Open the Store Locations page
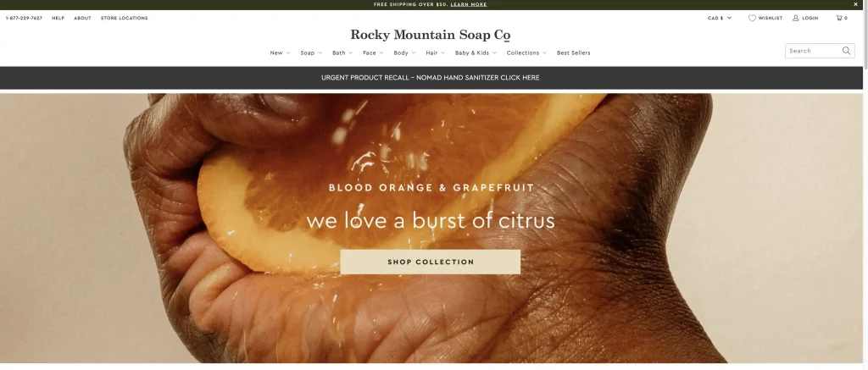 pos(124,19)
